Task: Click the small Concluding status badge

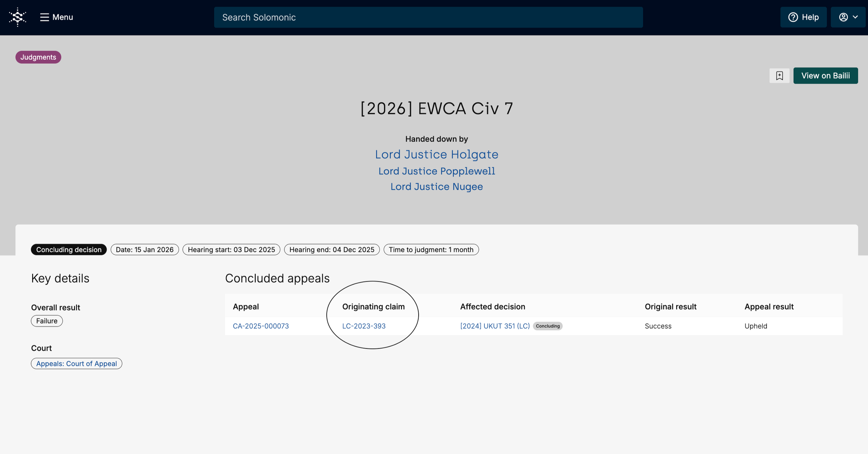Action: click(x=548, y=326)
